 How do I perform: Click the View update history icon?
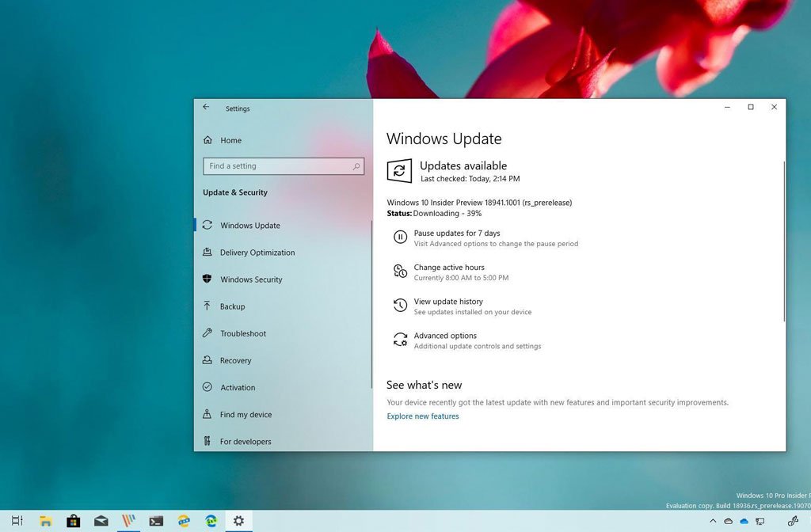[x=400, y=306]
